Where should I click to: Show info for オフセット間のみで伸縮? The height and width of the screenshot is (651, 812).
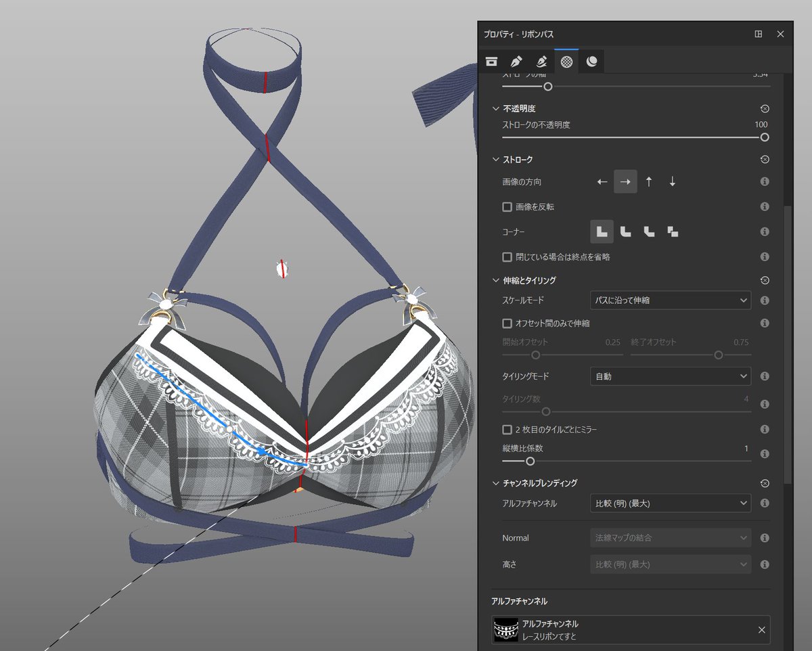point(765,323)
